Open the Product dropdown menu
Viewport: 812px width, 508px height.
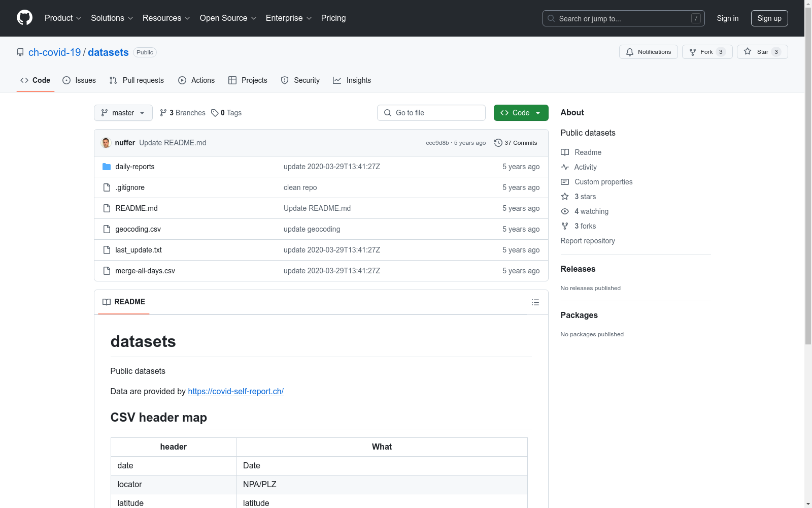[x=63, y=18]
